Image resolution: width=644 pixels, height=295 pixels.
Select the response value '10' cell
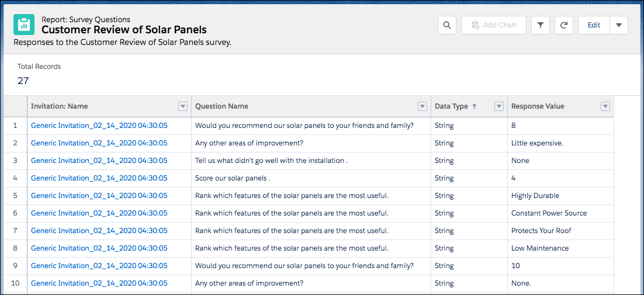coord(560,265)
